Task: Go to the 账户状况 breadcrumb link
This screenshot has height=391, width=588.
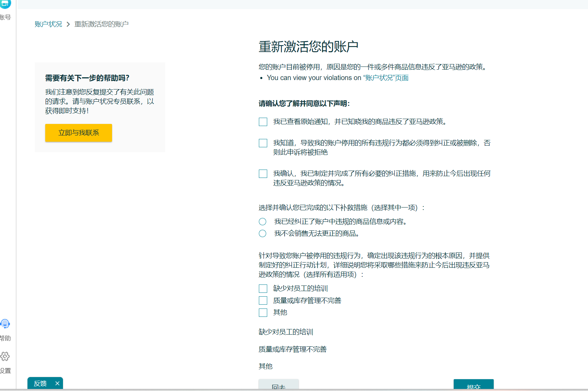Action: [x=48, y=24]
